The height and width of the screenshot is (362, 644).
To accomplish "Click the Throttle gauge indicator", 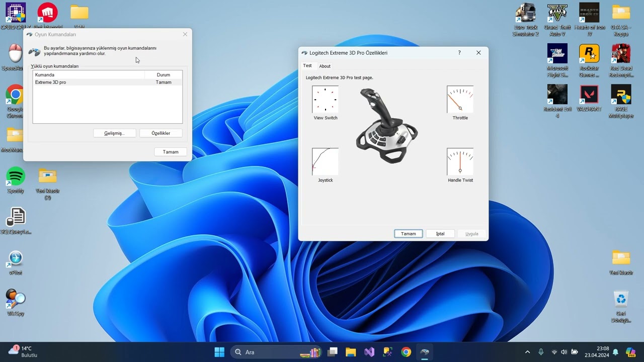I will pyautogui.click(x=460, y=99).
